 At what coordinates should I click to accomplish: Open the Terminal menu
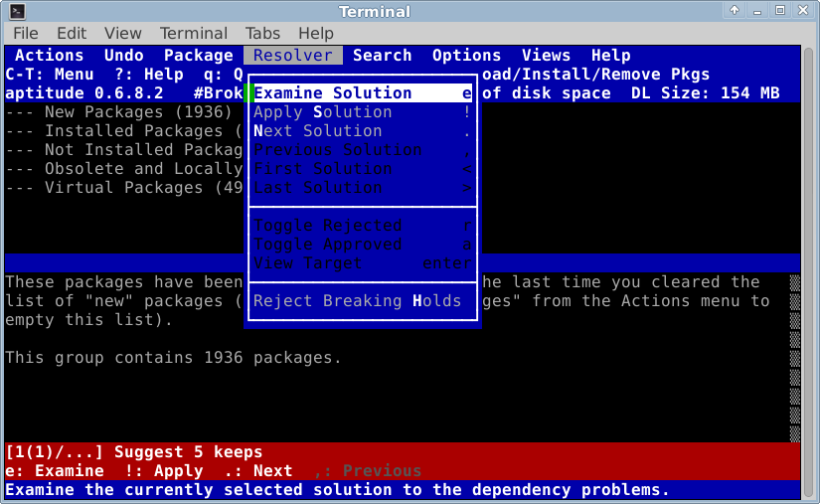click(x=194, y=34)
